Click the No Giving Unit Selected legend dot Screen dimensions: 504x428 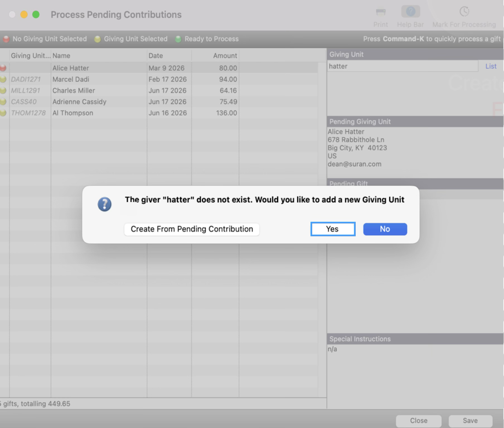pos(6,39)
